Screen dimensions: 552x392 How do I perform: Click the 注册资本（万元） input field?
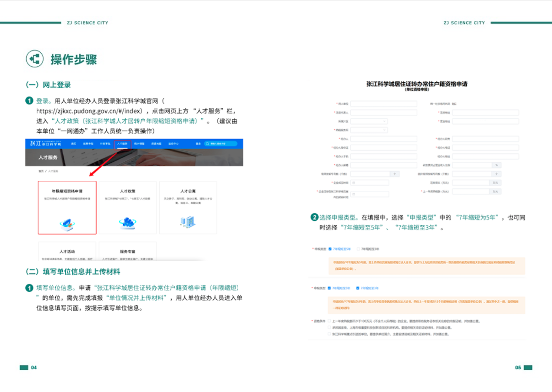(x=471, y=183)
